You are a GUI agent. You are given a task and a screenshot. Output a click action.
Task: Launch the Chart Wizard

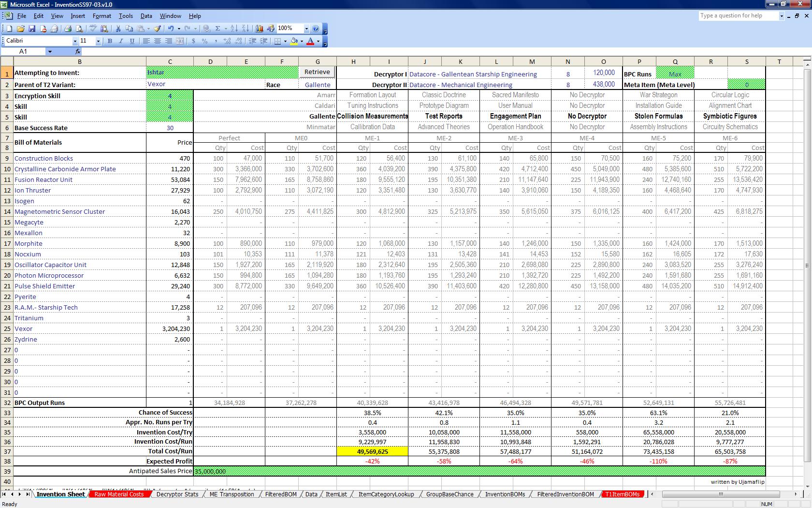[260, 29]
